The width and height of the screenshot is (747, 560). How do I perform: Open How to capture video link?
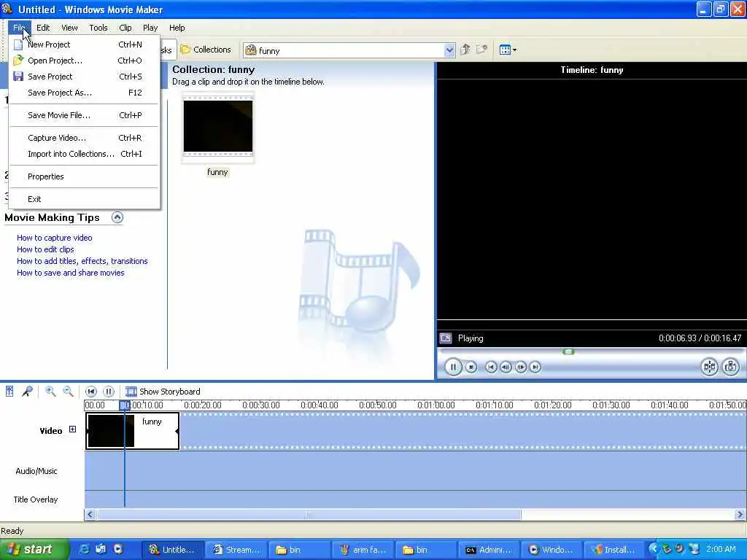(x=55, y=238)
